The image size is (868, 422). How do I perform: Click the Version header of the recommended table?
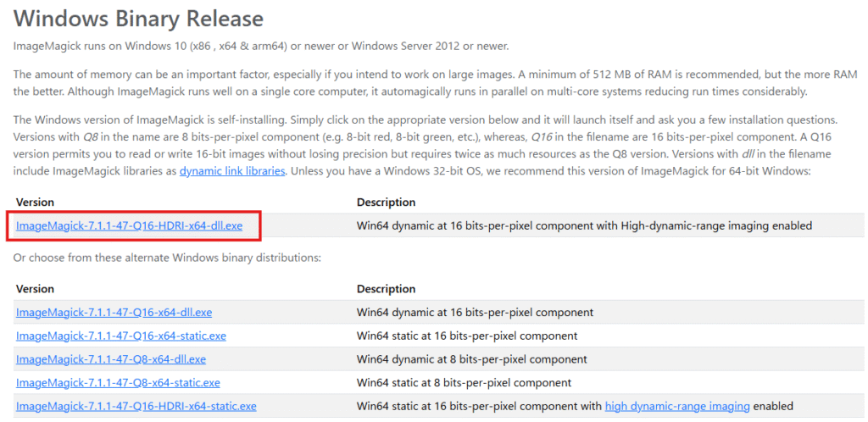pyautogui.click(x=35, y=203)
